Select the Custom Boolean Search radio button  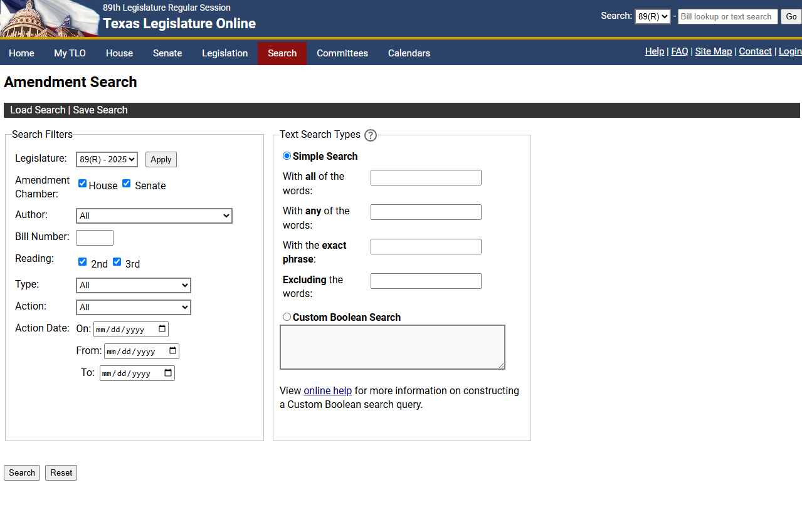[287, 316]
